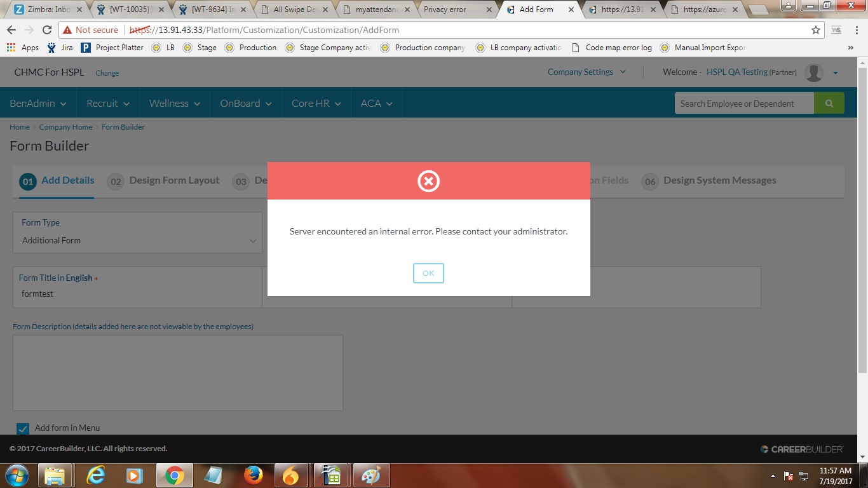868x488 pixels.
Task: Click inside the Form Description text area
Action: coord(178,372)
